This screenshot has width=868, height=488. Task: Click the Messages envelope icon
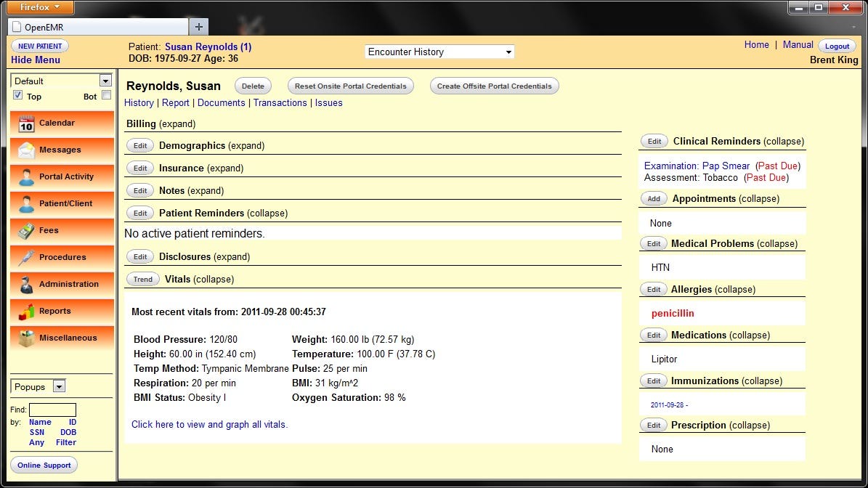click(26, 150)
